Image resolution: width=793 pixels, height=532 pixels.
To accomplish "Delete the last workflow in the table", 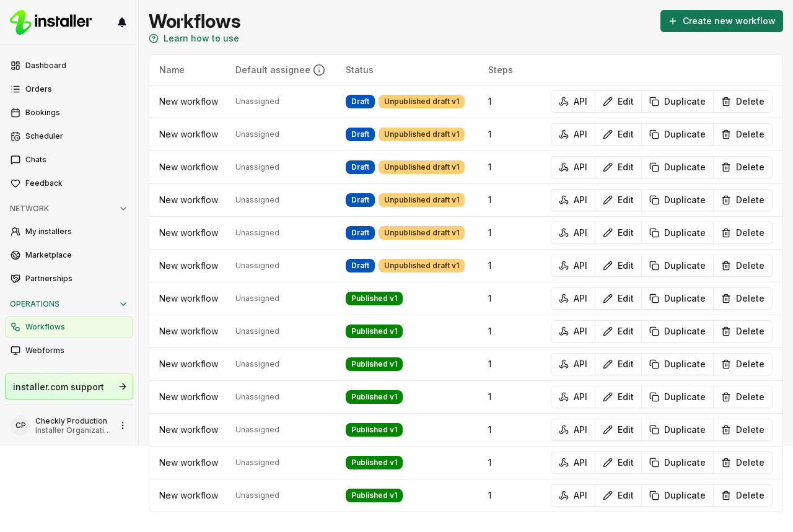I will [743, 495].
